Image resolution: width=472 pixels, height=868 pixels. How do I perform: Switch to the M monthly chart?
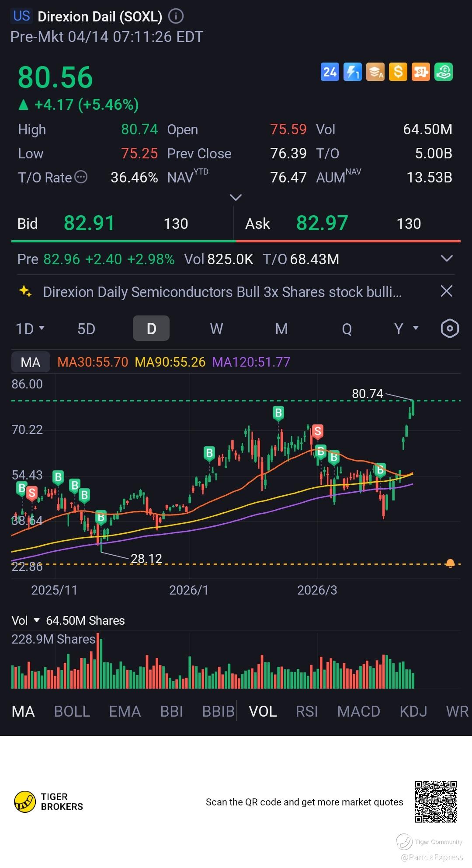[281, 329]
